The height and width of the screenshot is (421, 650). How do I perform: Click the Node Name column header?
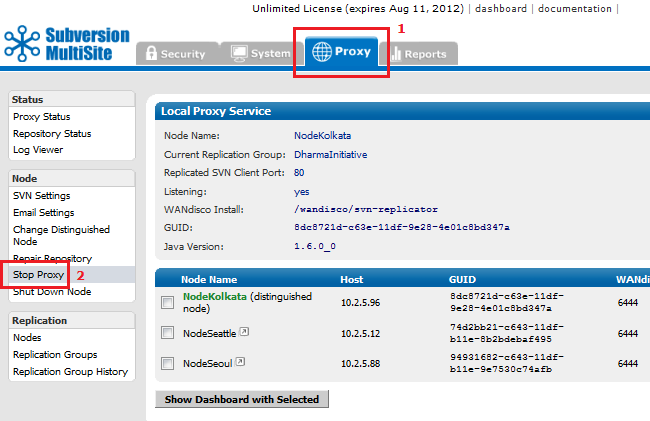209,280
